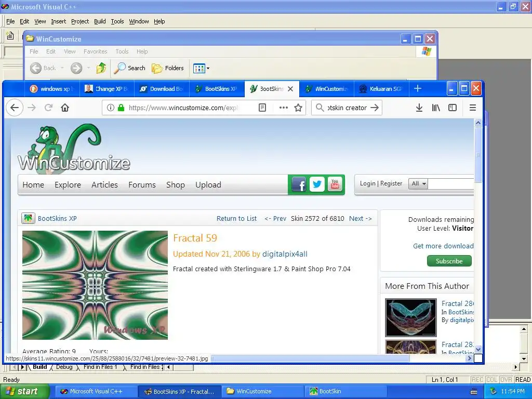Visit WinCustomize YouTube channel
This screenshot has width=532, height=399.
tap(335, 184)
